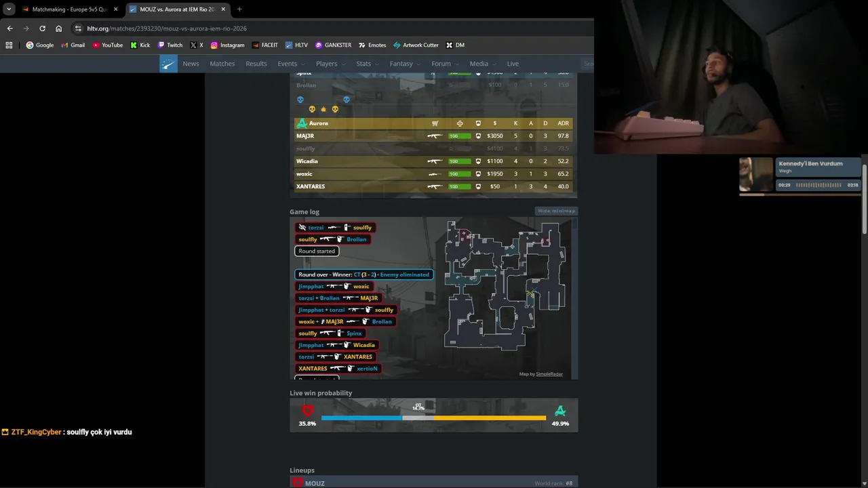Click the health cross column icon
The image size is (868, 488).
click(460, 123)
